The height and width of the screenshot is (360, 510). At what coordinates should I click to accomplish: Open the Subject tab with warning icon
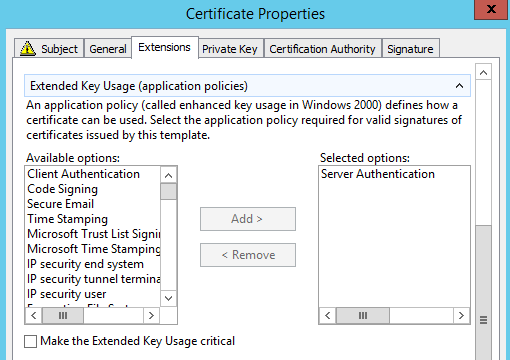tap(49, 49)
